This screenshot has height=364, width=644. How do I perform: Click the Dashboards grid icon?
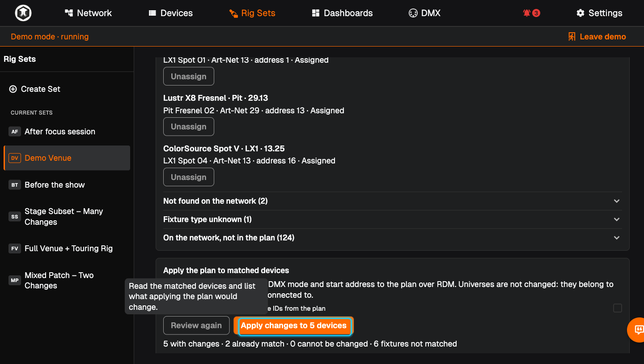316,13
